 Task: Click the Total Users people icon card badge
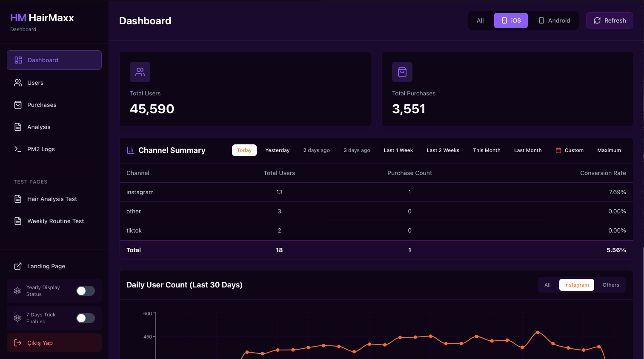pos(140,72)
